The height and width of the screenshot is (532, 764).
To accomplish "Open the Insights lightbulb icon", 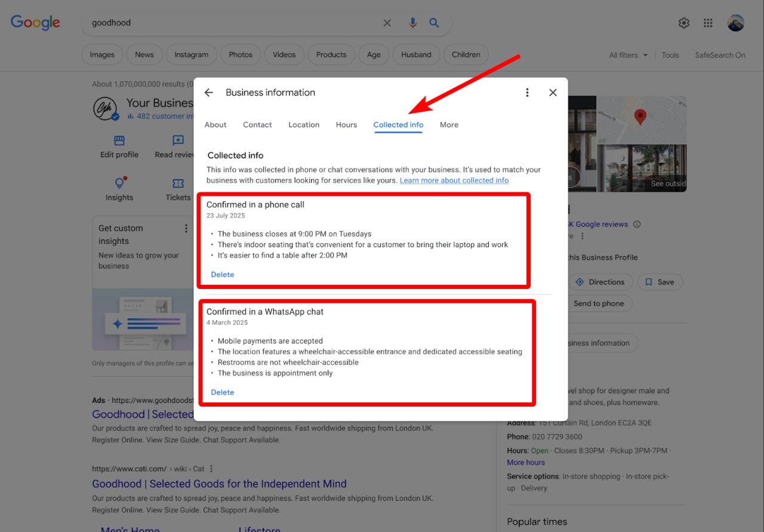I will [119, 183].
